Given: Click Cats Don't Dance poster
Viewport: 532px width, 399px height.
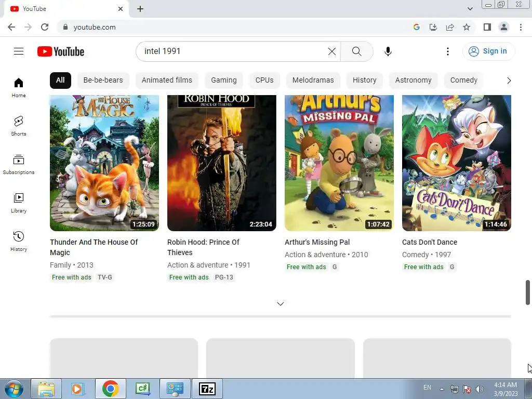Looking at the screenshot, I should pos(456,163).
